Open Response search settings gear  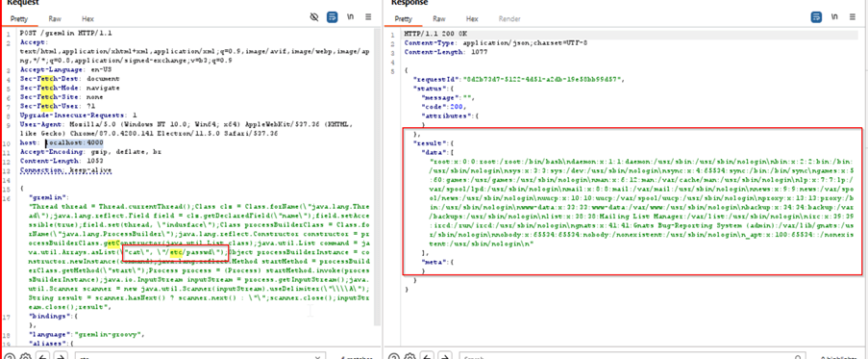tap(410, 356)
